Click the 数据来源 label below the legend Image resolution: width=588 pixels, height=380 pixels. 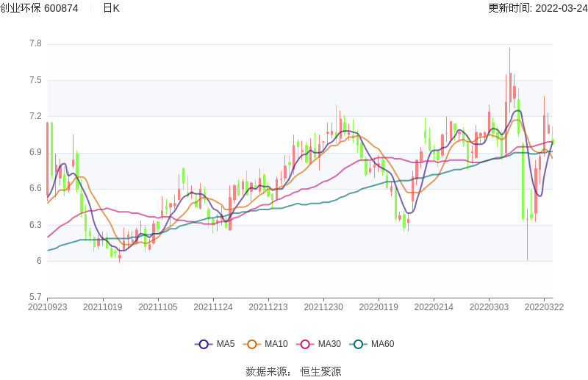pyautogui.click(x=268, y=371)
